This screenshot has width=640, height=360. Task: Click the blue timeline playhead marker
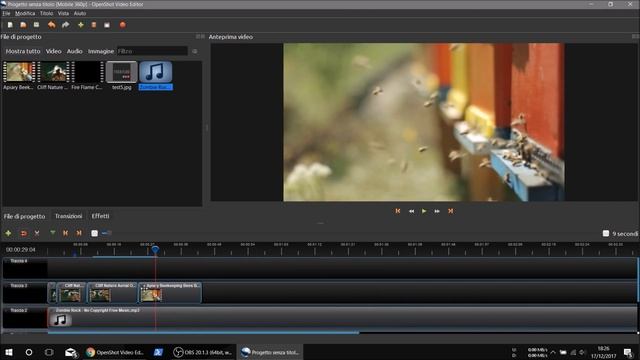click(x=155, y=249)
